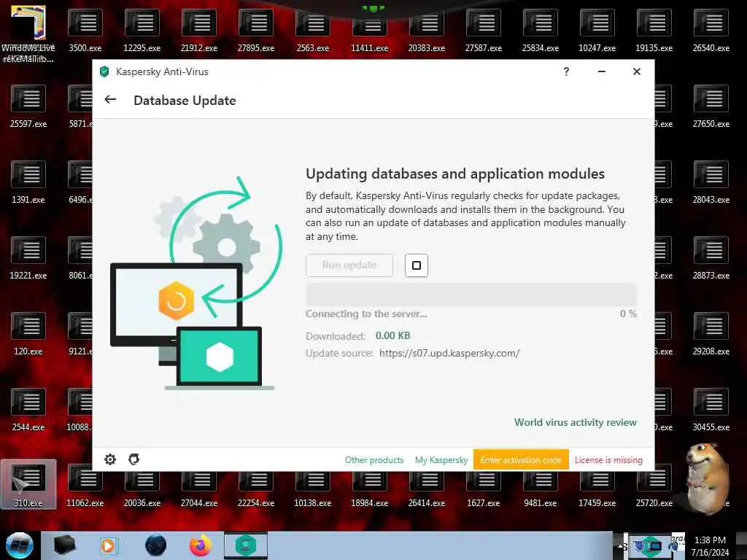
Task: Click the taskbar clock showing 1:38 PM
Action: pyautogui.click(x=710, y=546)
